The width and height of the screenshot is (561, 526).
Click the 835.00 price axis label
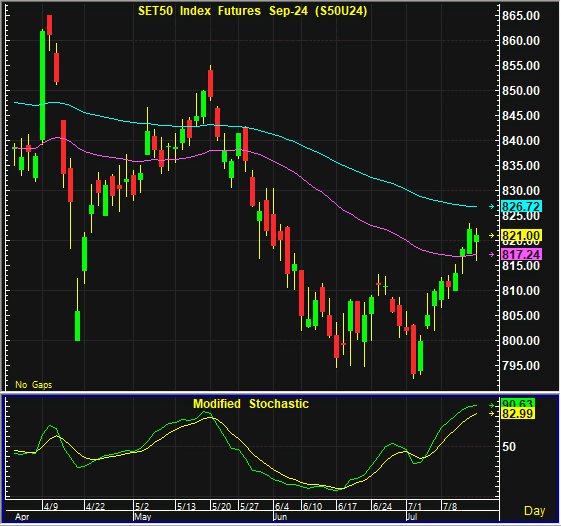(521, 166)
